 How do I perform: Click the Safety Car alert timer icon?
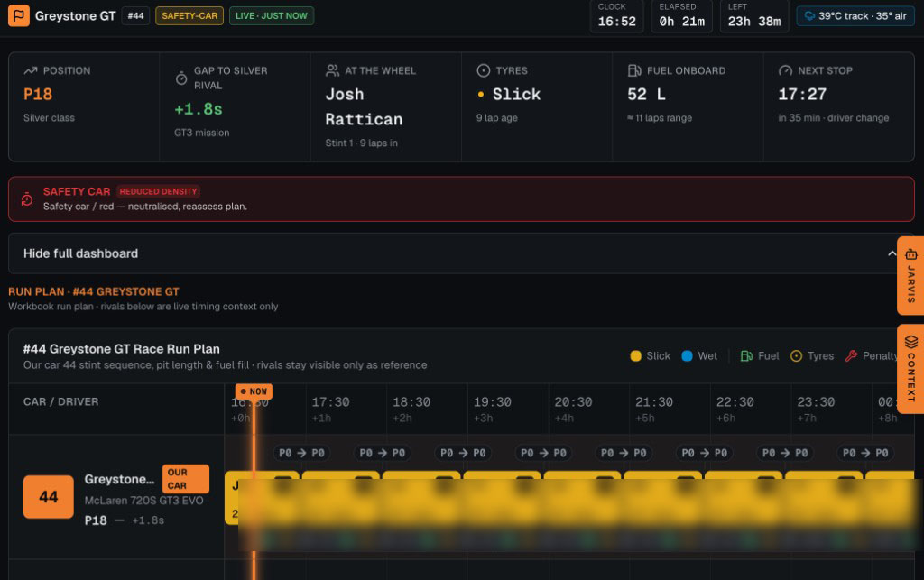[27, 199]
